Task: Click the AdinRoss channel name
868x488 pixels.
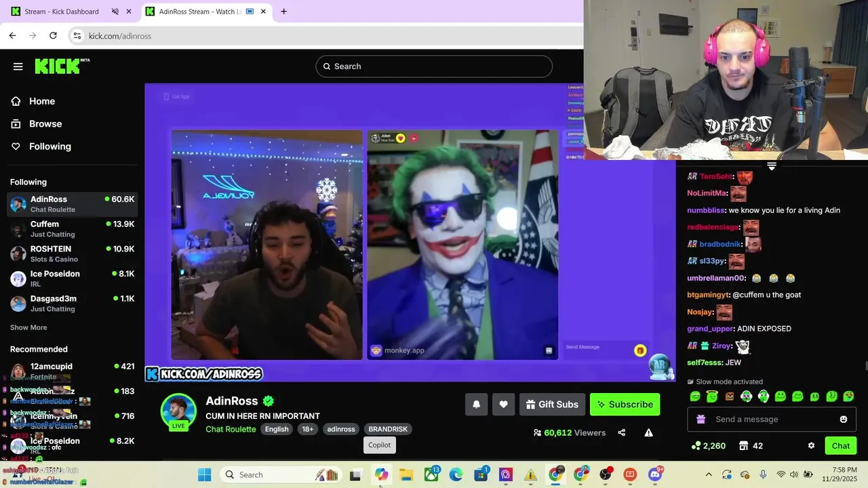Action: click(x=232, y=401)
